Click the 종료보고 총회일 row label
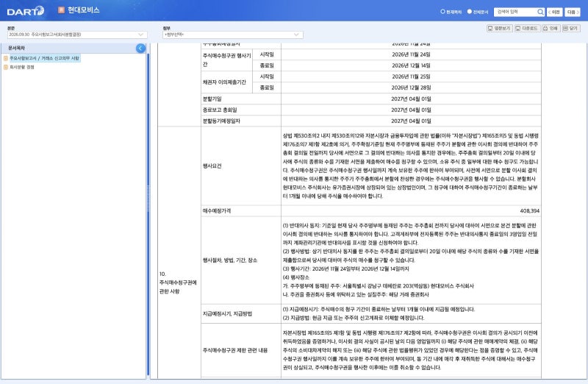 [220, 110]
